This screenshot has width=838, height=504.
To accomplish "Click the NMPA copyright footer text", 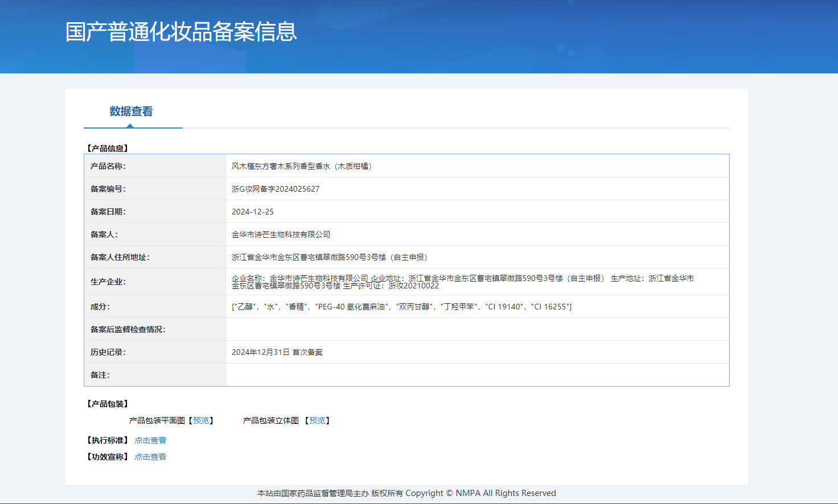I will coord(406,493).
